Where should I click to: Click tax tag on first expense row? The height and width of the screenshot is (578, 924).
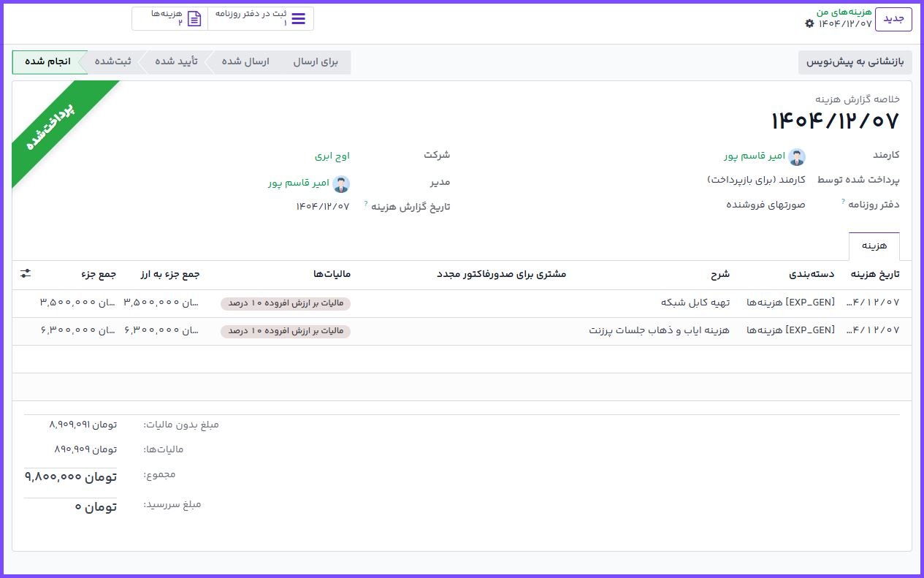[x=286, y=303]
